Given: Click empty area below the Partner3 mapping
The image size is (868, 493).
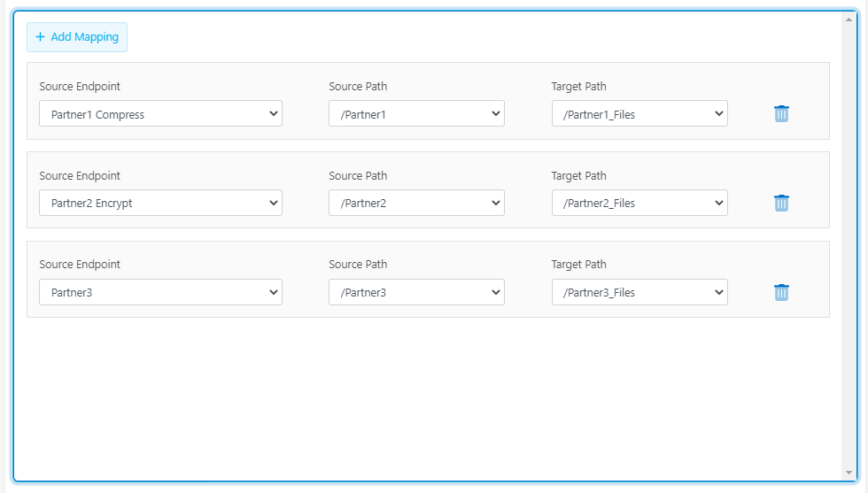Looking at the screenshot, I should (425, 398).
